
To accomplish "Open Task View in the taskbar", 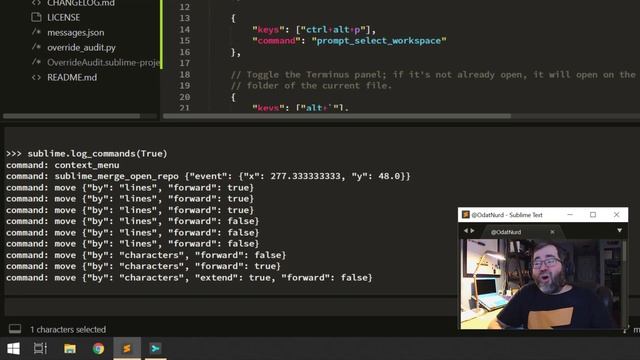I will coord(40,349).
